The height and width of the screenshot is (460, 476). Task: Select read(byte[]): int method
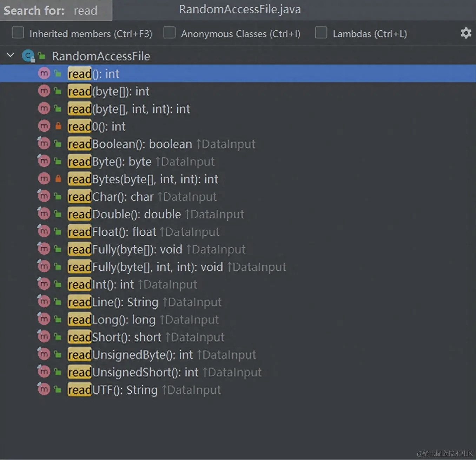click(108, 91)
